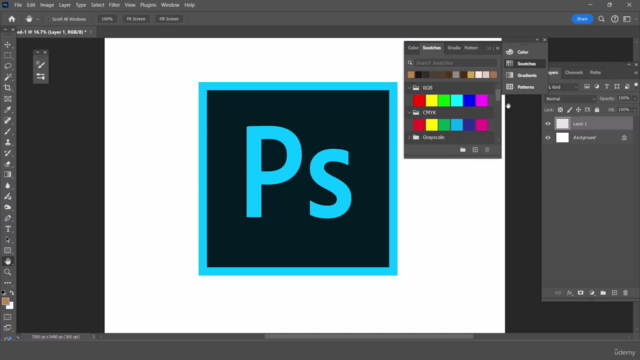
Task: Switch to the Channels tab
Action: click(x=573, y=73)
